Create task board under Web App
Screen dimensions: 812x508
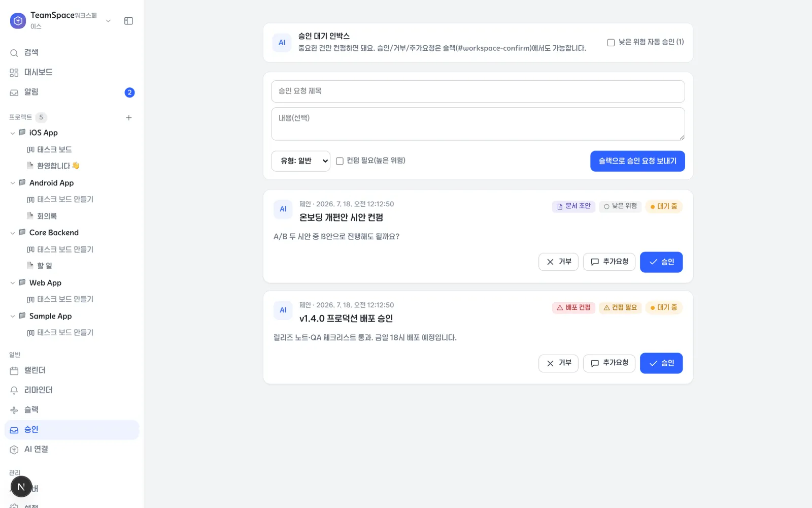click(x=60, y=299)
